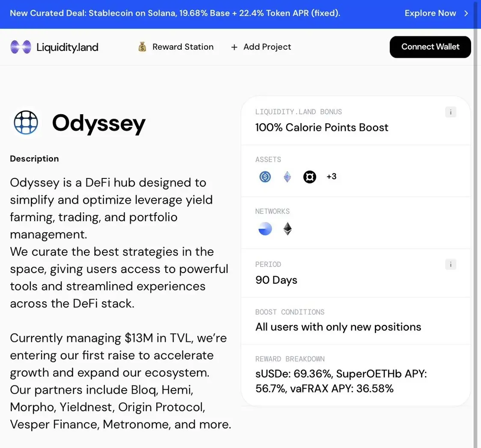Click the Odyssey project title

pos(98,123)
